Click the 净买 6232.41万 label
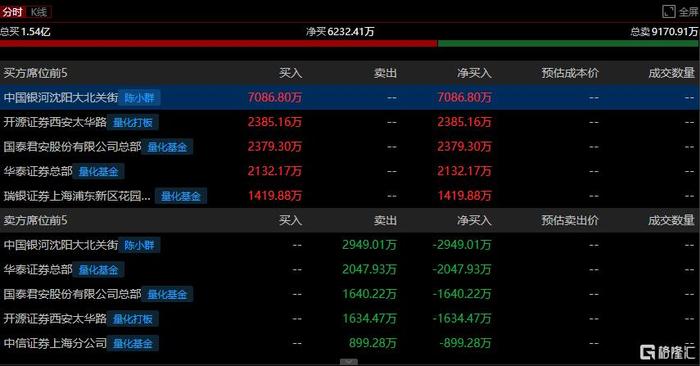Screen dimensions: 700x366 pyautogui.click(x=340, y=32)
